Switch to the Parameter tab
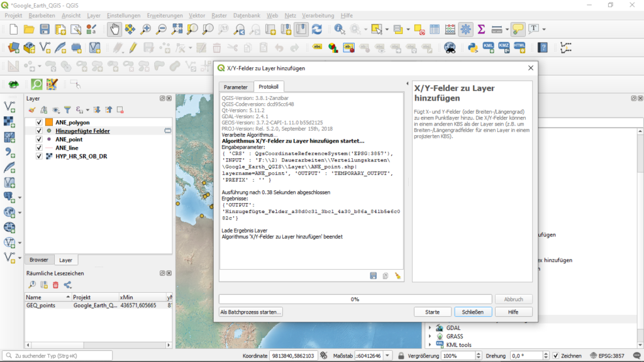Screen dimensions: 644x362 (x=236, y=87)
